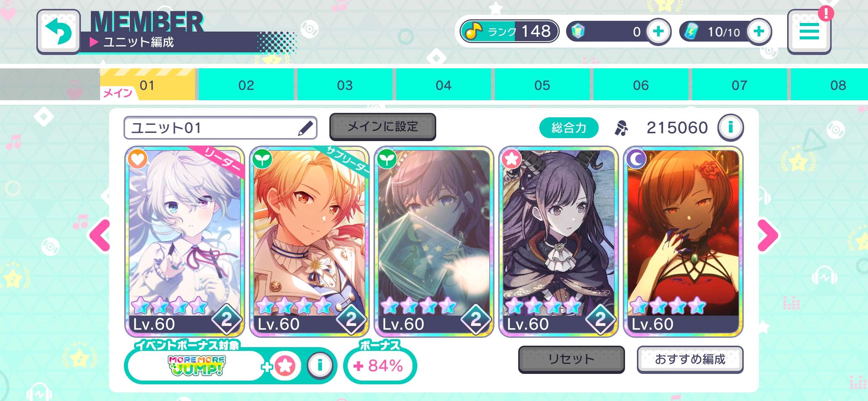Image resolution: width=868 pixels, height=401 pixels.
Task: Click the リセット button
Action: (x=571, y=359)
